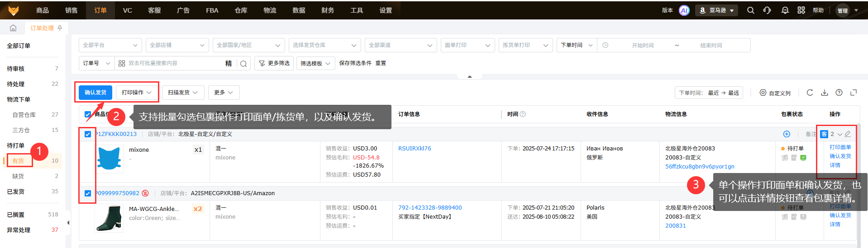Toggle the 精 exact match option
The image size is (868, 248).
click(x=229, y=64)
